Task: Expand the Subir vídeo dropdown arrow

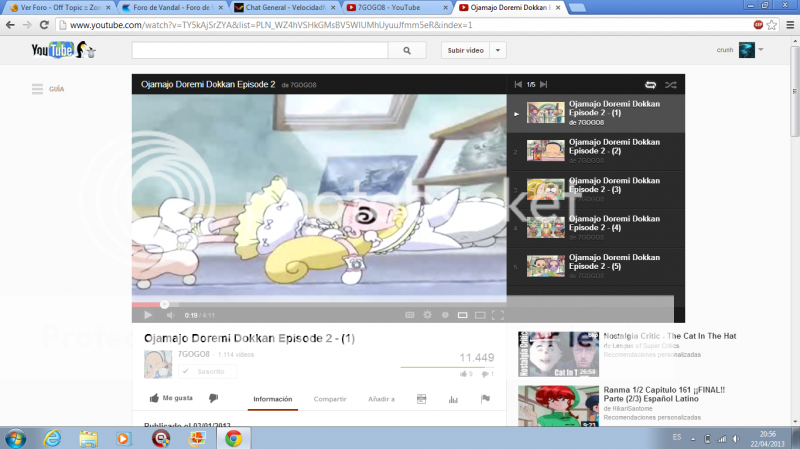Action: coord(498,51)
